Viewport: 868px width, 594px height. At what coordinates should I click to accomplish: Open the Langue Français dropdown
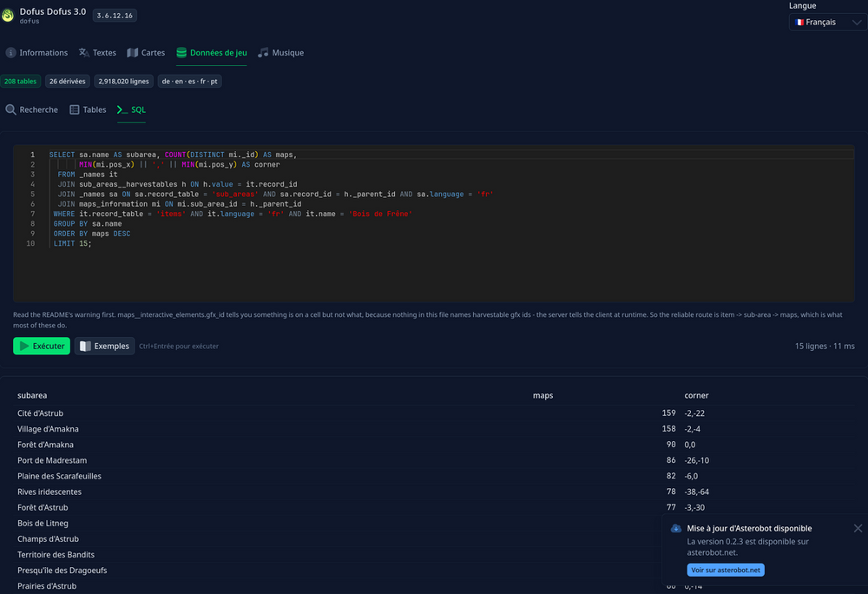pyautogui.click(x=827, y=22)
